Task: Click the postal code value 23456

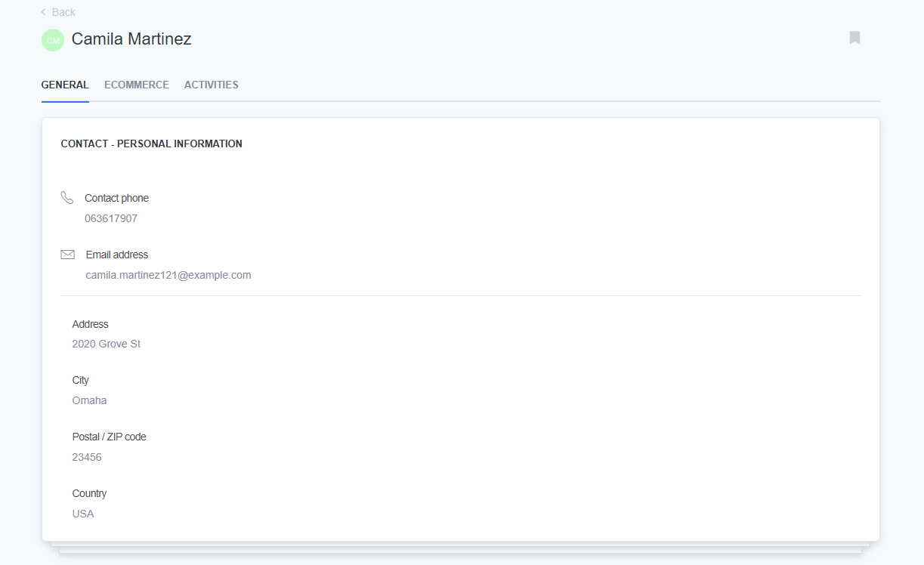Action: [87, 458]
